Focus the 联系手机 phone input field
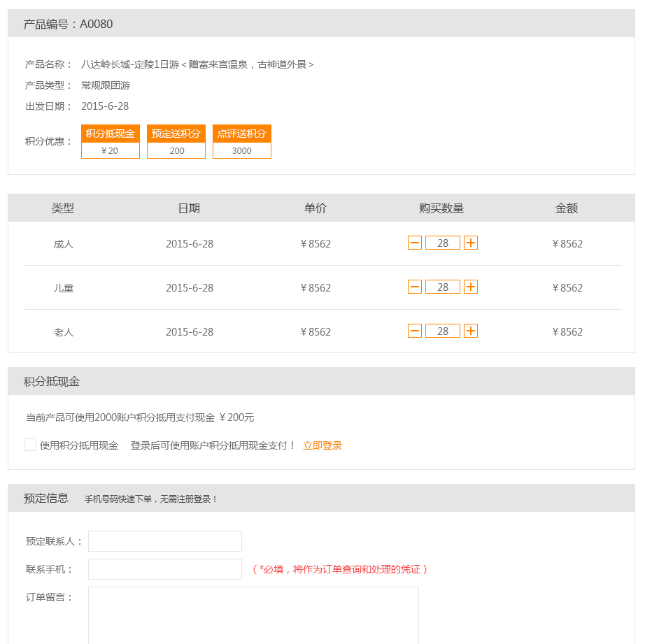 coord(165,569)
